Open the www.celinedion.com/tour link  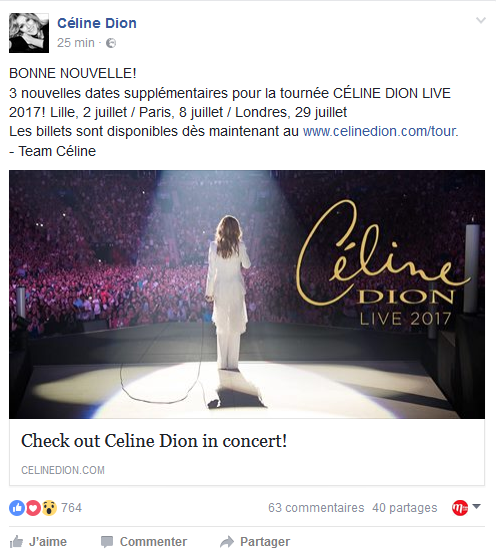380,132
